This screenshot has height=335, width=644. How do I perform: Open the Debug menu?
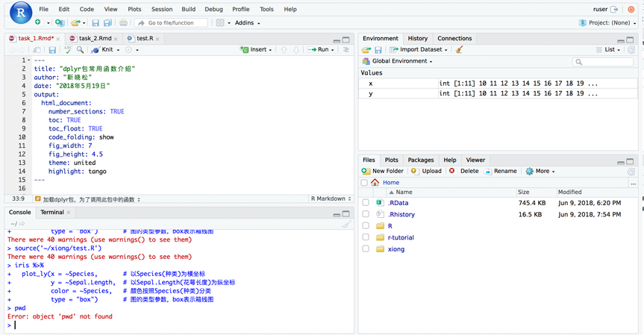coord(213,9)
